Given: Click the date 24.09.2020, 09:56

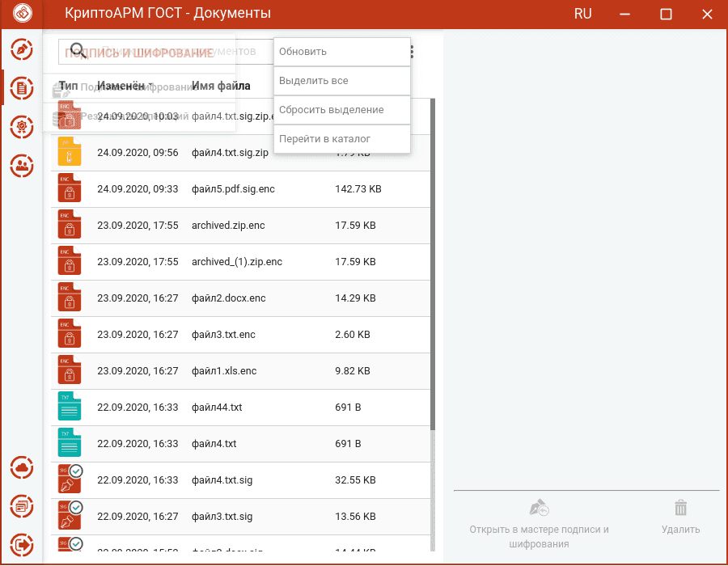Looking at the screenshot, I should (138, 153).
